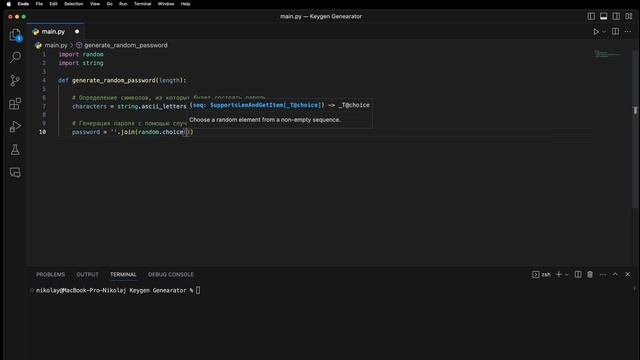
Task: Open editor More Actions ellipsis
Action: point(628,31)
